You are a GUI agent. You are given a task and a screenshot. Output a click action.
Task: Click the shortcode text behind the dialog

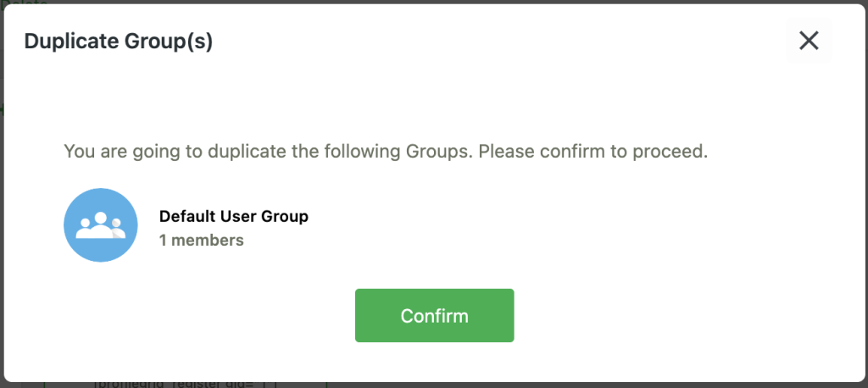[186, 384]
